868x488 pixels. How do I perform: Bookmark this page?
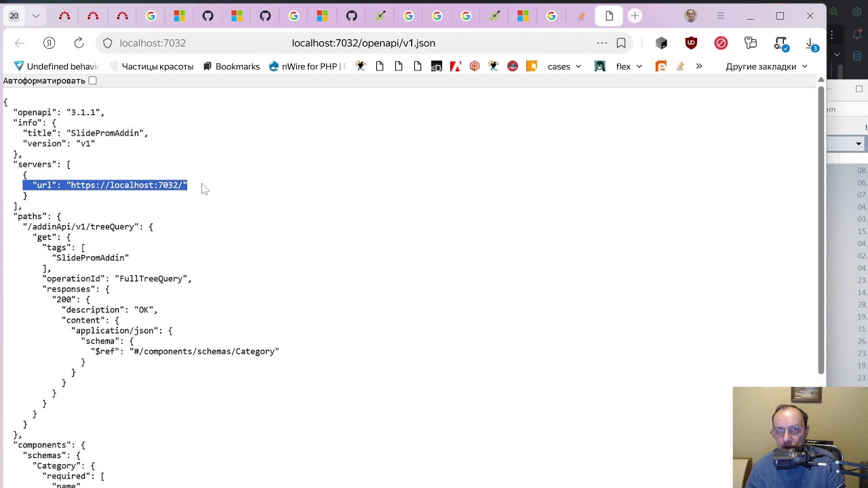click(x=621, y=43)
